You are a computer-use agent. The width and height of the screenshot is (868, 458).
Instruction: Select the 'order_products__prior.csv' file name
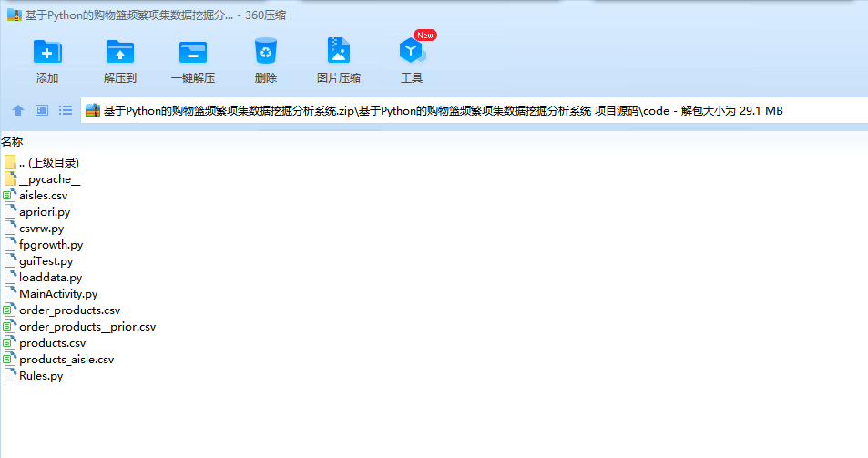87,327
